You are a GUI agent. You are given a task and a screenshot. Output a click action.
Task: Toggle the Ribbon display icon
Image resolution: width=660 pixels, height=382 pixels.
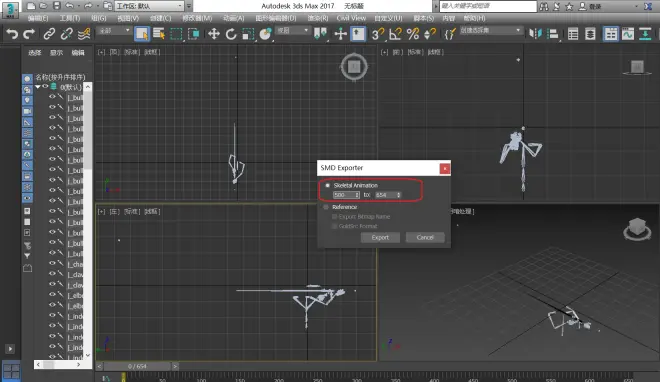tap(611, 34)
